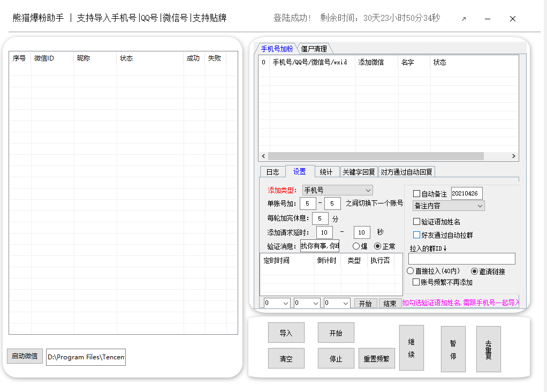Click the phone list horizontal scrollbar thumb
This screenshot has height=392, width=547.
376,156
